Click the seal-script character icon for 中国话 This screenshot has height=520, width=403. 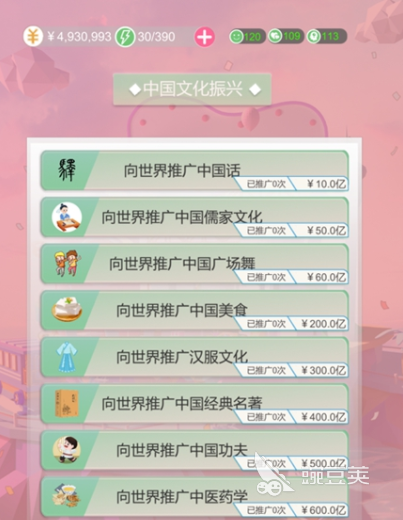[67, 170]
